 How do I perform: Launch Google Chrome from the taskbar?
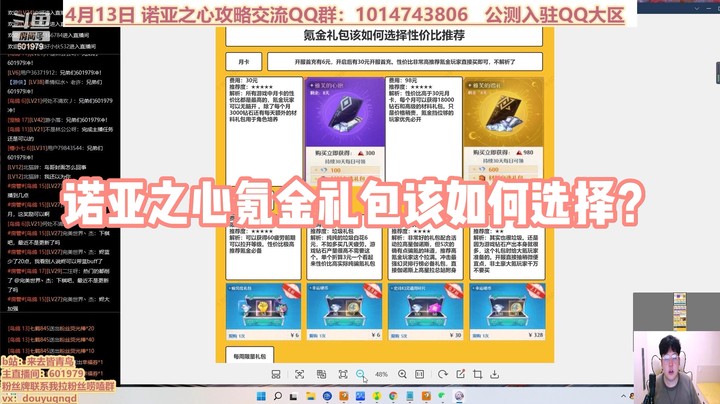[x=393, y=396]
